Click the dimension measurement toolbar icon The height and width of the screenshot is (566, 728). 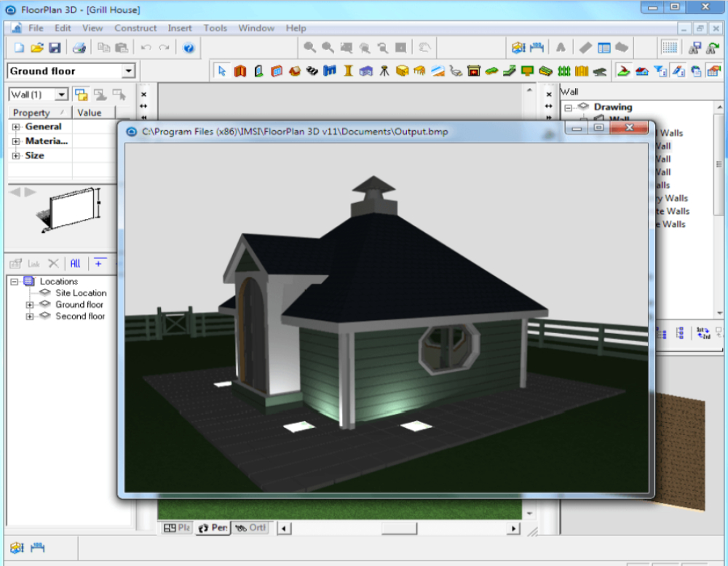pyautogui.click(x=537, y=47)
